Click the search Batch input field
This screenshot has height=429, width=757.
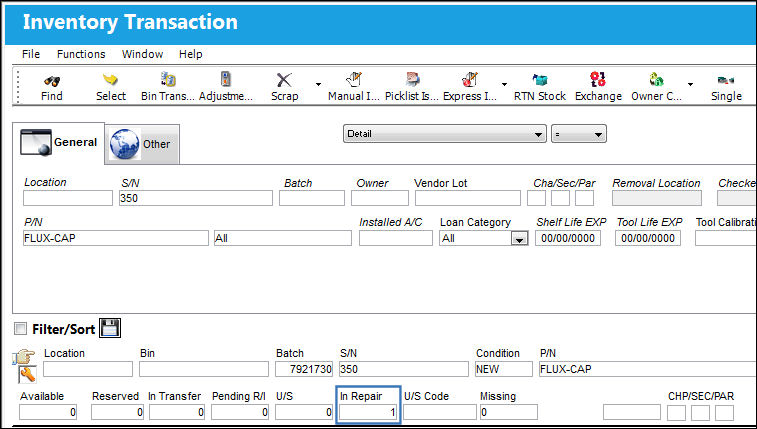pos(312,198)
